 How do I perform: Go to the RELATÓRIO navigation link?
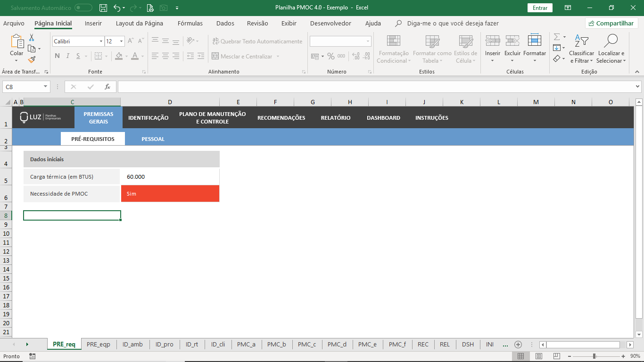[336, 118]
